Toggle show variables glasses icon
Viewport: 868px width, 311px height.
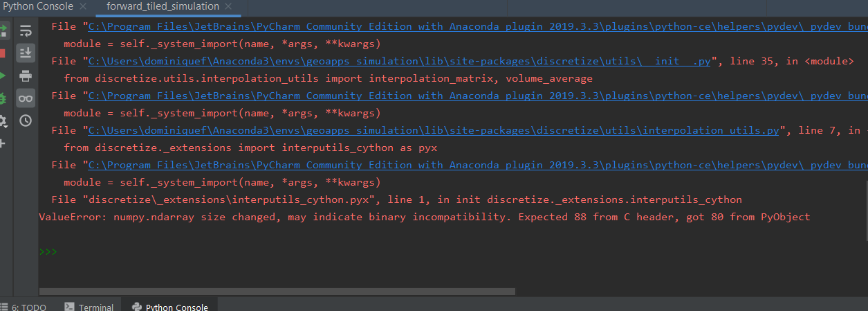click(26, 98)
